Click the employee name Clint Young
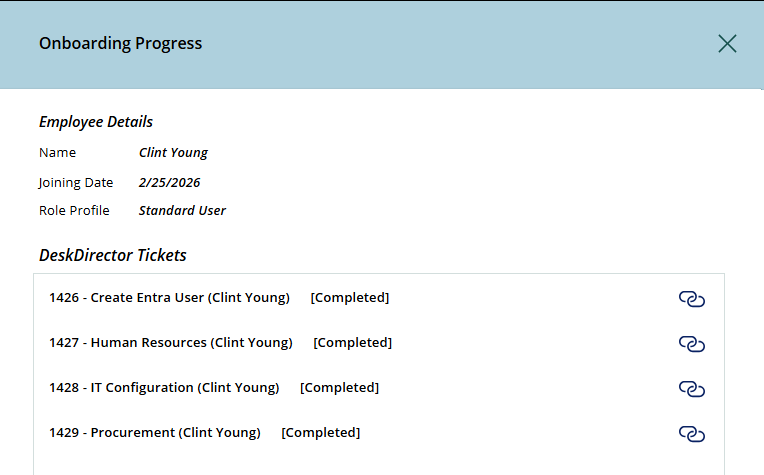The height and width of the screenshot is (475, 764). (x=173, y=153)
